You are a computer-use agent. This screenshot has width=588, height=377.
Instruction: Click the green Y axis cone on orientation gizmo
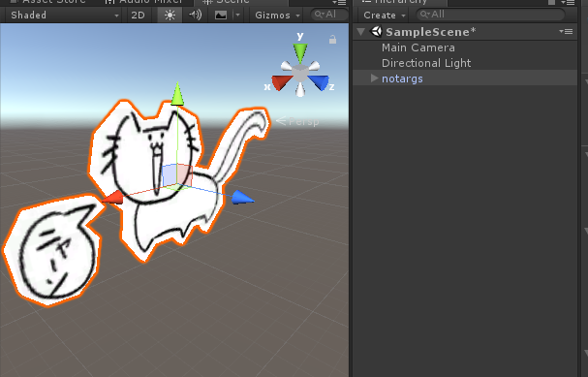300,53
